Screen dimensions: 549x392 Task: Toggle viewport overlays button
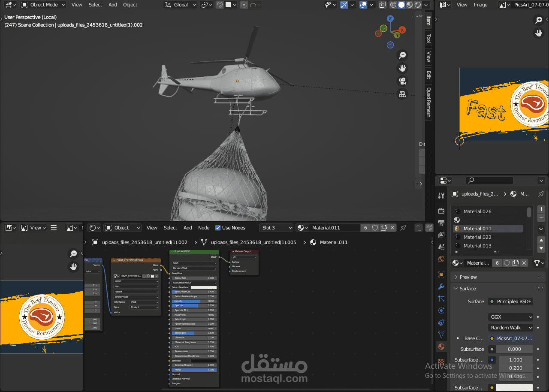click(x=363, y=5)
